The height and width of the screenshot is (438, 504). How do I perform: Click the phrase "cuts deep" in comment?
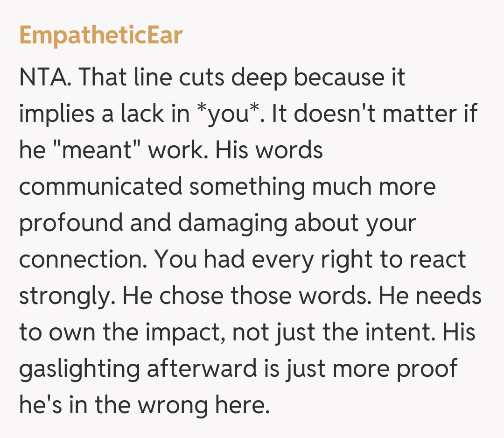click(229, 77)
